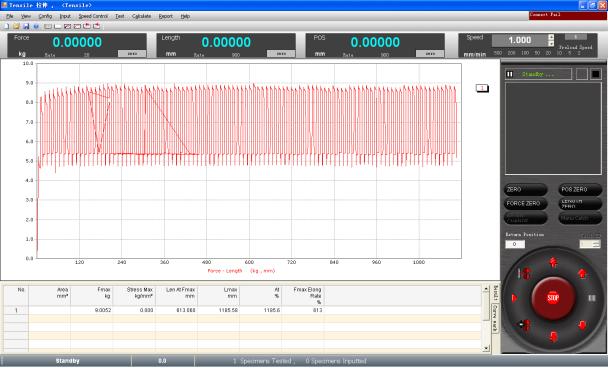Click the pause icon in the Standby bar

pyautogui.click(x=510, y=74)
